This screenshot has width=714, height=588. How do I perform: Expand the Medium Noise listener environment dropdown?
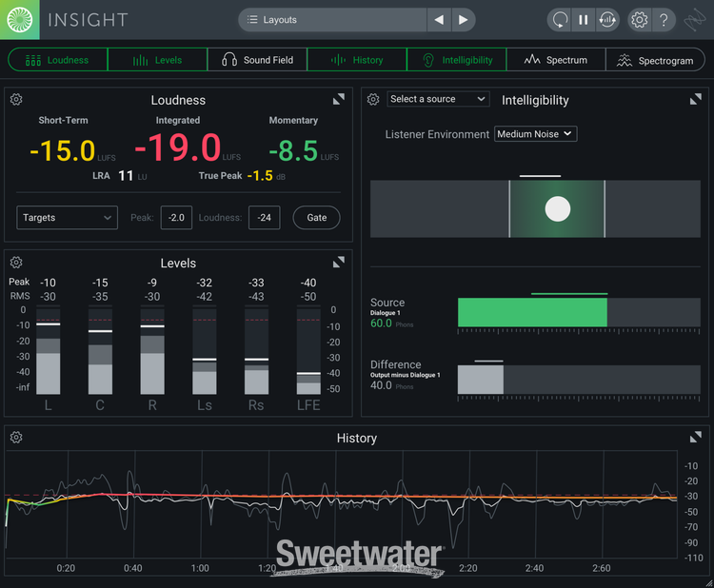(x=535, y=134)
